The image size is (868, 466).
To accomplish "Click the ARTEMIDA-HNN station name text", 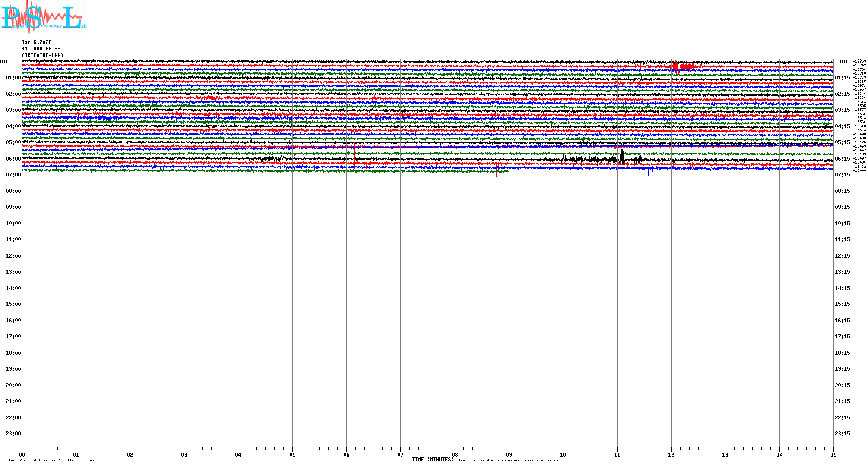I will 42,55.
